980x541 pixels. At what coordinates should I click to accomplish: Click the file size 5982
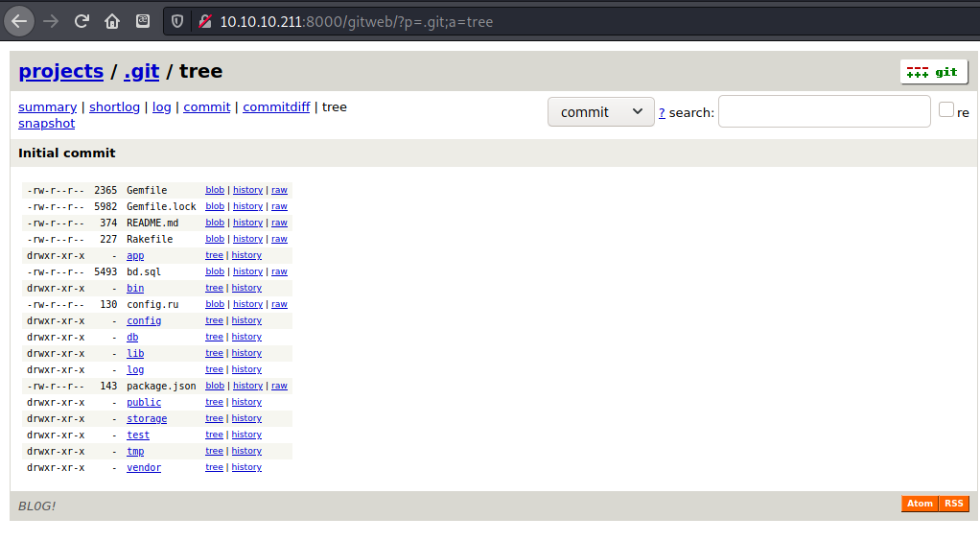click(105, 206)
